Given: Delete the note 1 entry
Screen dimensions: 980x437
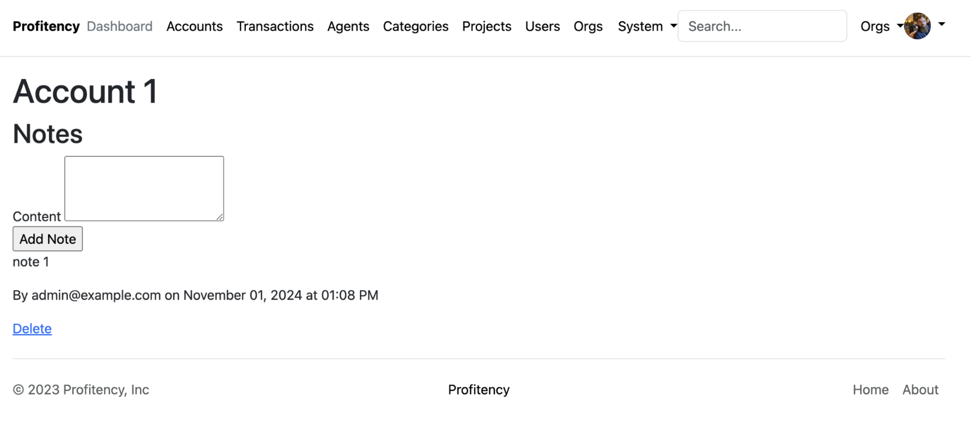Looking at the screenshot, I should [32, 329].
